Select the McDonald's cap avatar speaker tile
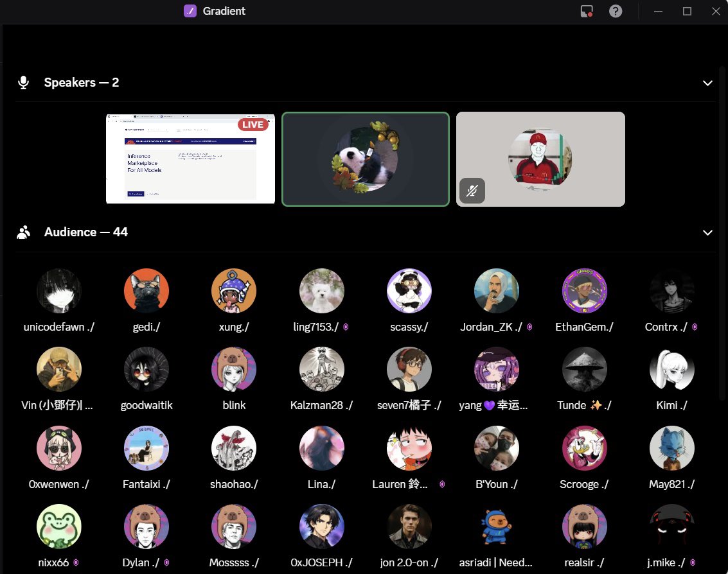The width and height of the screenshot is (728, 574). tap(540, 159)
